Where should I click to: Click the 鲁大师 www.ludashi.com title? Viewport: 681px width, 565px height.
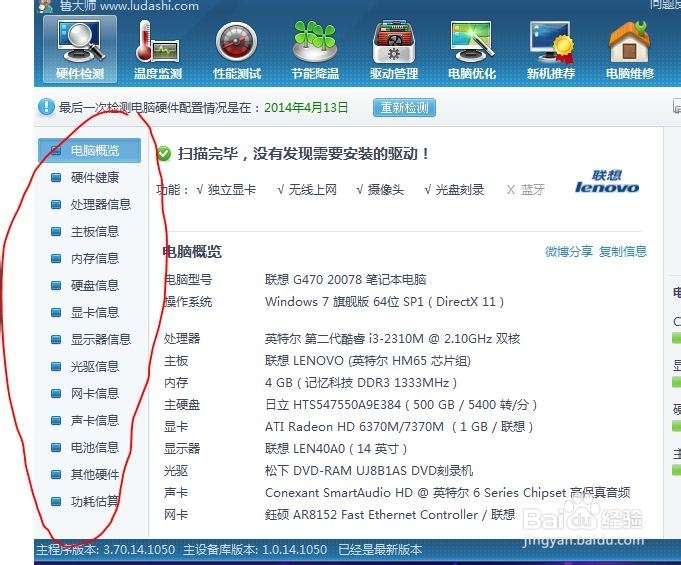tap(129, 6)
